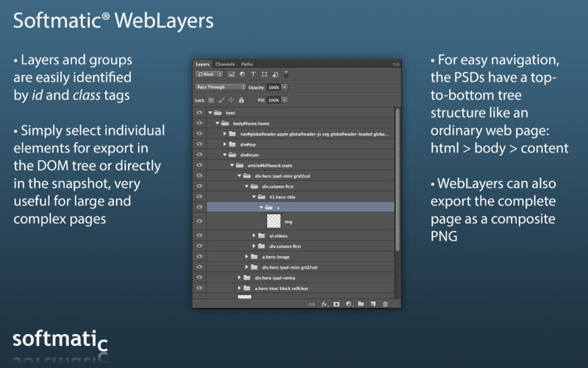The image size is (588, 368).
Task: Toggle visibility of a.hero imac block selfclear
Action: (x=199, y=289)
